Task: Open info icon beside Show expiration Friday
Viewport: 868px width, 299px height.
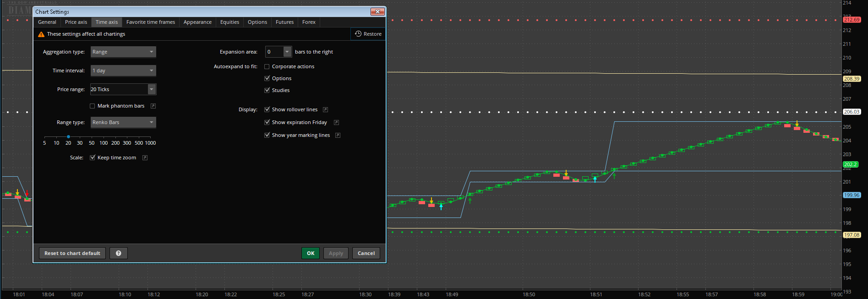Action: click(337, 122)
